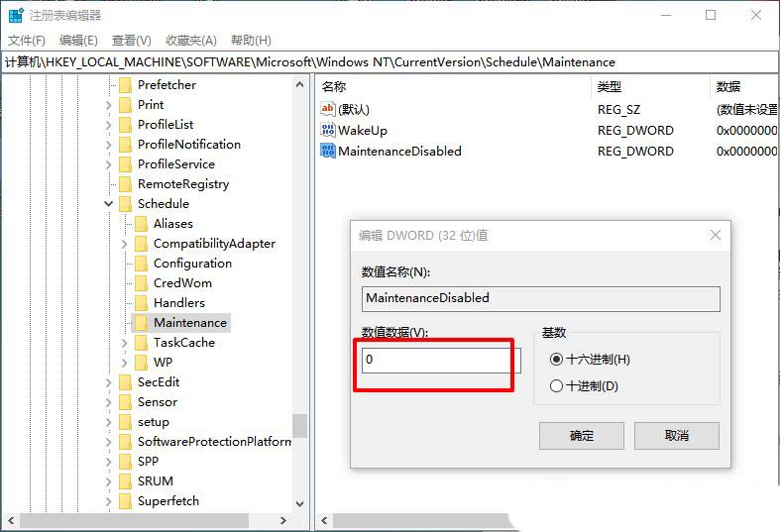Viewport: 780px width, 532px height.
Task: Click the WakeUp DWORD value icon
Action: [328, 130]
